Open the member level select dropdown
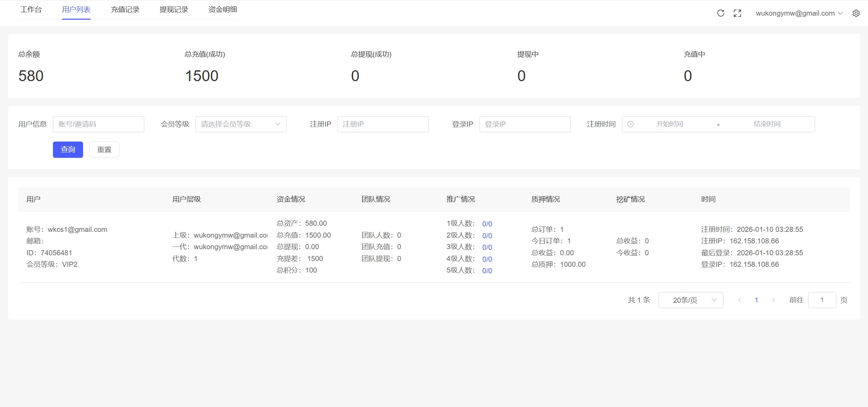 pos(241,124)
